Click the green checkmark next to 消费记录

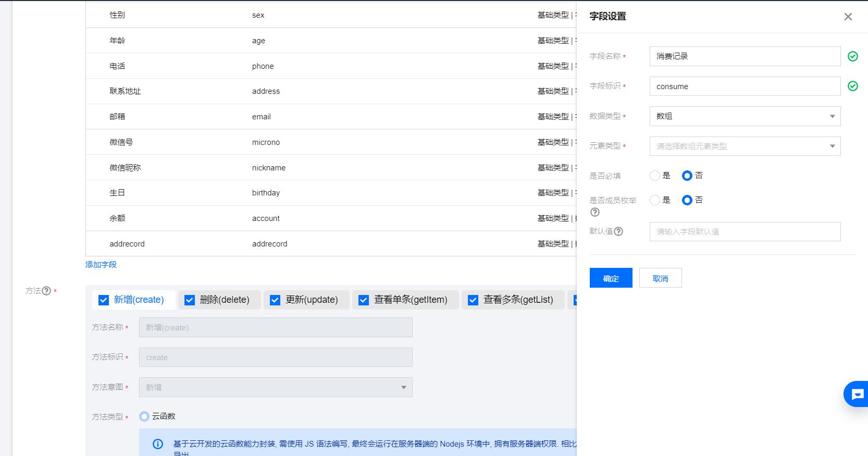click(x=852, y=56)
